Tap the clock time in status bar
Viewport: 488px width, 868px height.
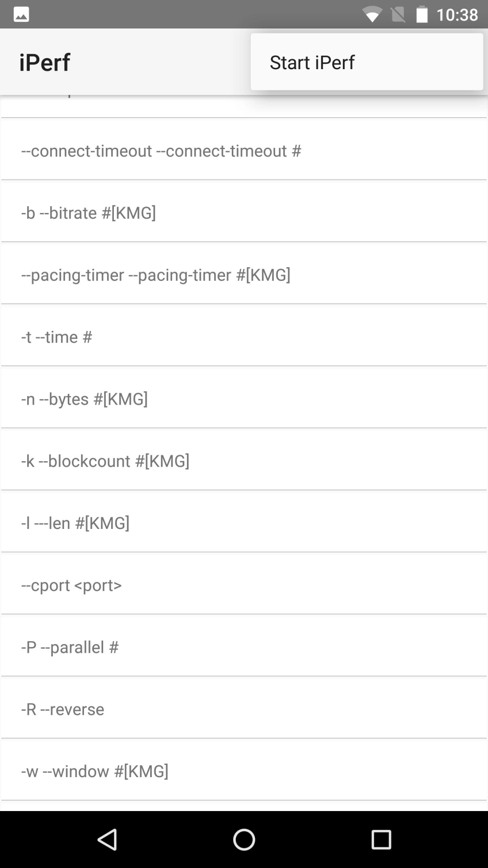pos(457,14)
